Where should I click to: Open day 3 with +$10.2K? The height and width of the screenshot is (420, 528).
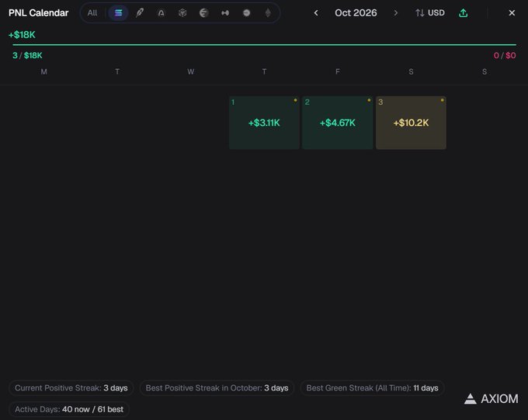[411, 123]
